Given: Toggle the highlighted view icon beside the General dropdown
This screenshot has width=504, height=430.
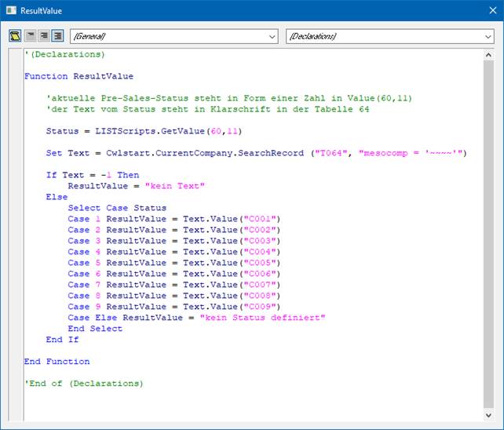Looking at the screenshot, I should [57, 36].
